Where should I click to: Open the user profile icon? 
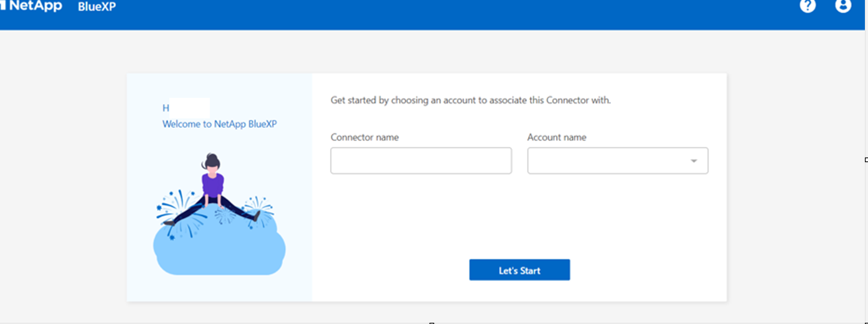click(843, 6)
